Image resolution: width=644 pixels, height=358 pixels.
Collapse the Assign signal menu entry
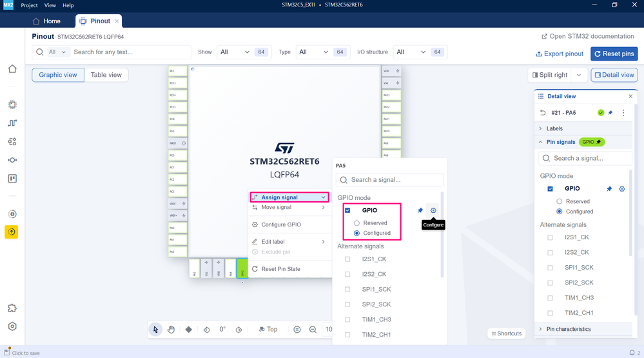pyautogui.click(x=289, y=197)
